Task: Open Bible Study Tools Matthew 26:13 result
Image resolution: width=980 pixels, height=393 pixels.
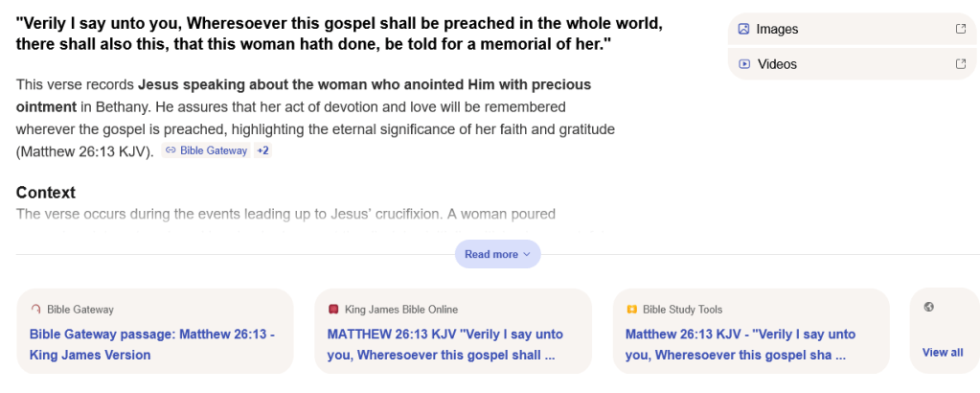Action: 741,344
